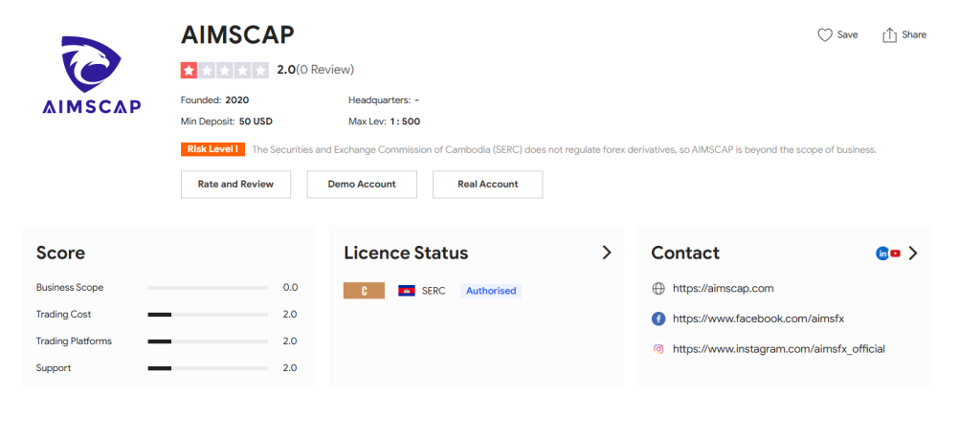980x440 pixels.
Task: Visit the facebook.com/aimsfx link
Action: (759, 319)
